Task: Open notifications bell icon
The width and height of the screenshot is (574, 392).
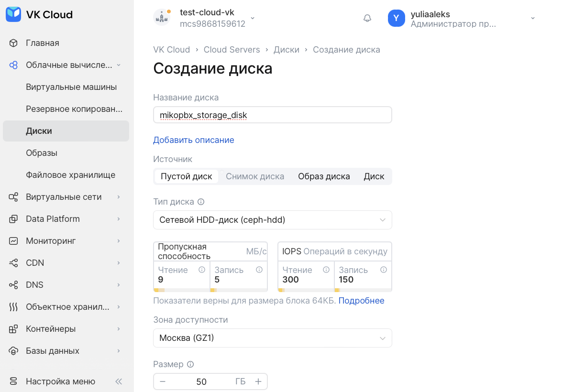Action: point(367,18)
